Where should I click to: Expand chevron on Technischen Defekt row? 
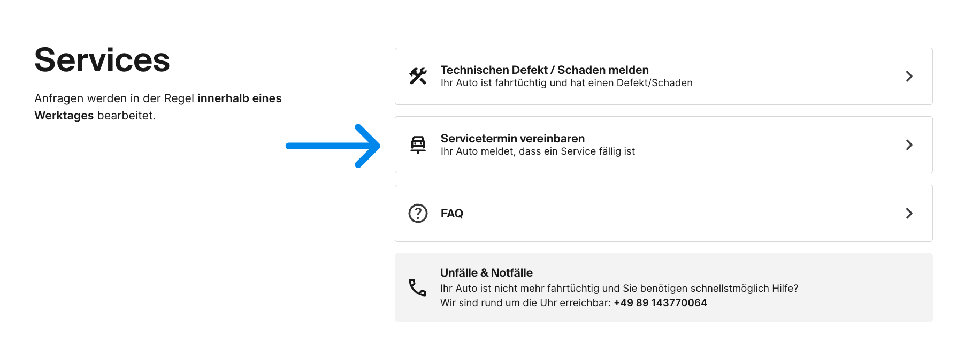(909, 76)
